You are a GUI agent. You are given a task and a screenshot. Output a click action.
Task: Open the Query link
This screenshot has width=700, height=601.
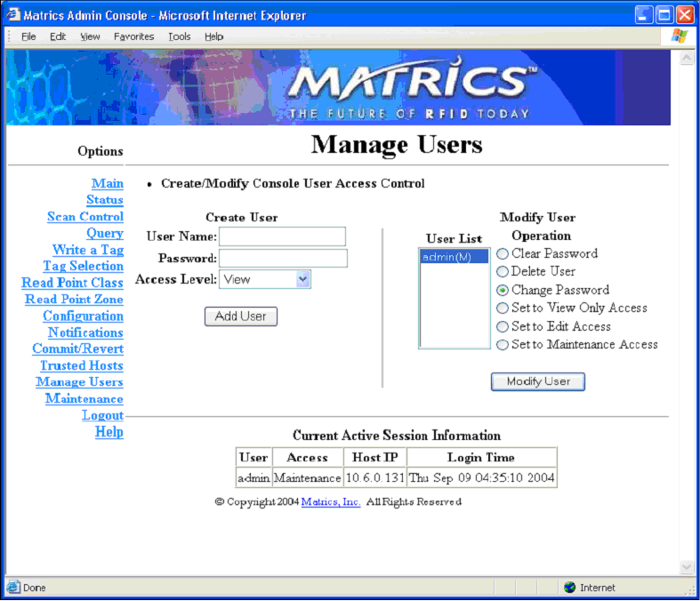click(105, 233)
